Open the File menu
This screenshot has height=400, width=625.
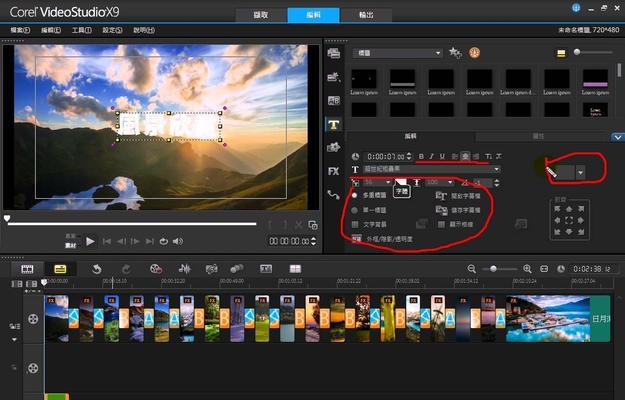click(20, 30)
